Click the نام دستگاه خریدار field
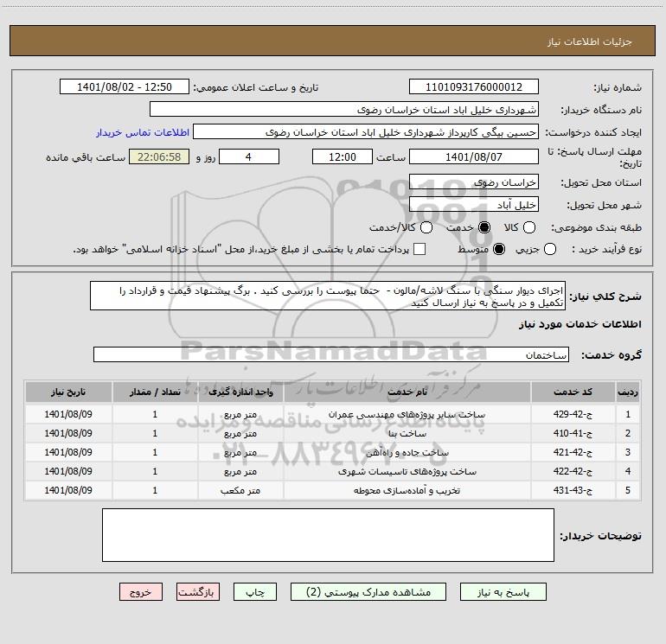The height and width of the screenshot is (644, 666). click(x=344, y=110)
